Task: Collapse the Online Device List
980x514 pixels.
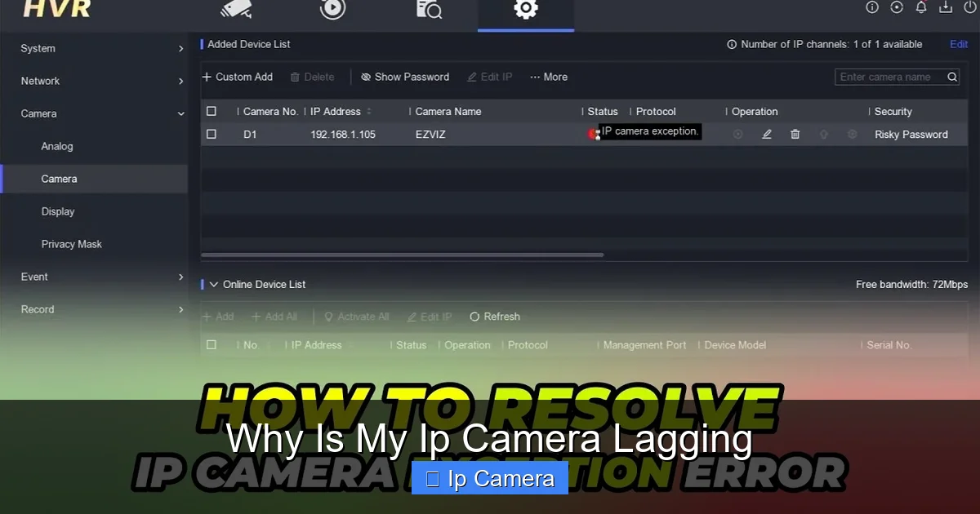Action: (214, 285)
